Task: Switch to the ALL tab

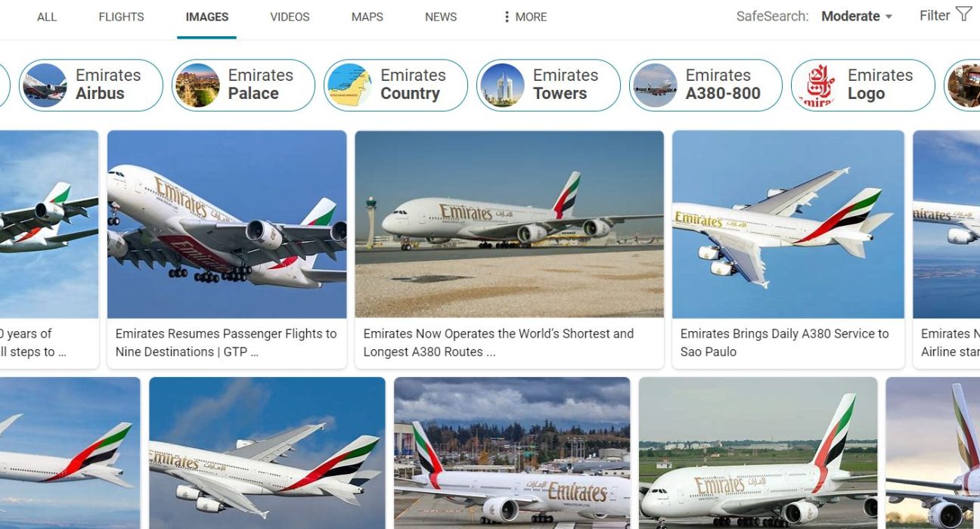Action: tap(47, 17)
